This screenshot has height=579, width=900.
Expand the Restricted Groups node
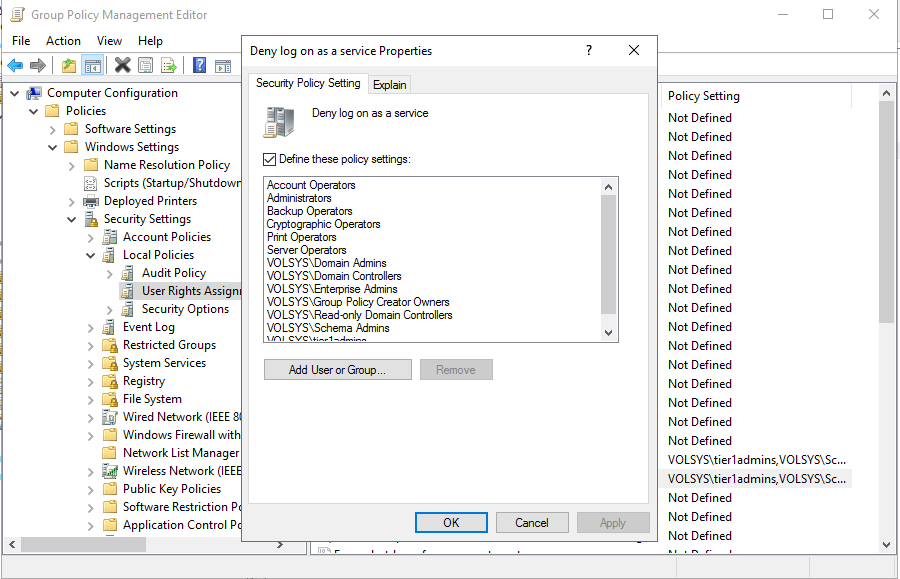click(x=91, y=345)
